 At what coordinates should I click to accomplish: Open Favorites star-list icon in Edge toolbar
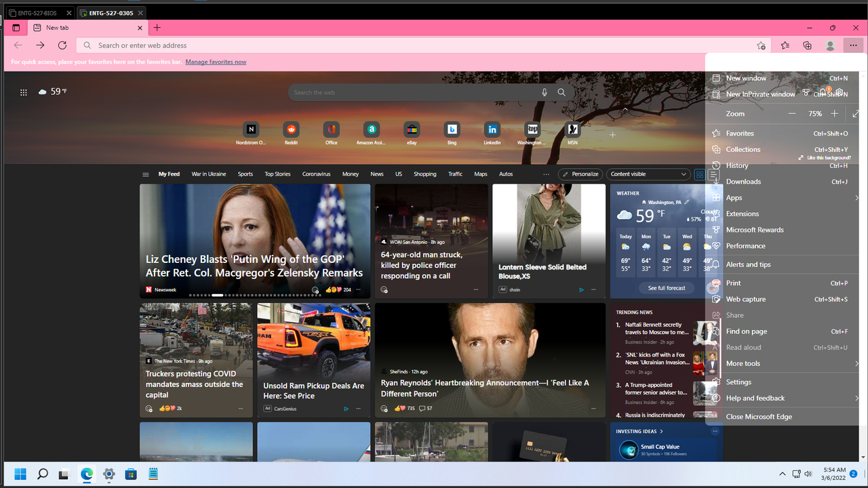coord(785,45)
